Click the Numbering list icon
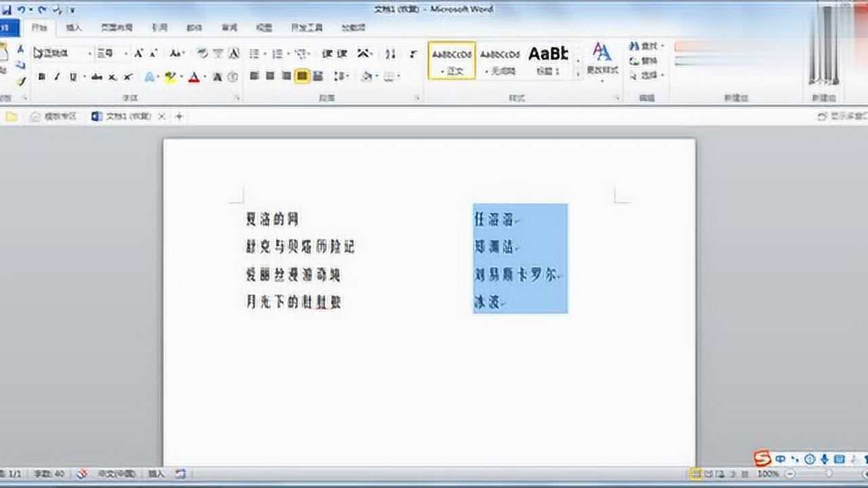The height and width of the screenshot is (488, 868). pos(277,53)
